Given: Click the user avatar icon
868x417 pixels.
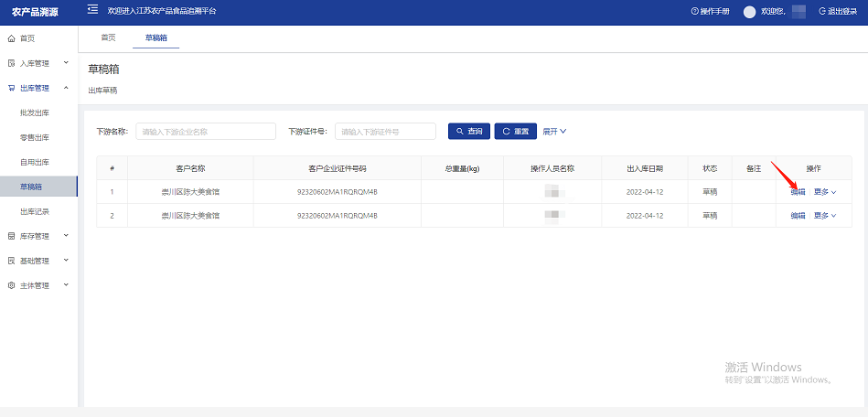Looking at the screenshot, I should [750, 12].
